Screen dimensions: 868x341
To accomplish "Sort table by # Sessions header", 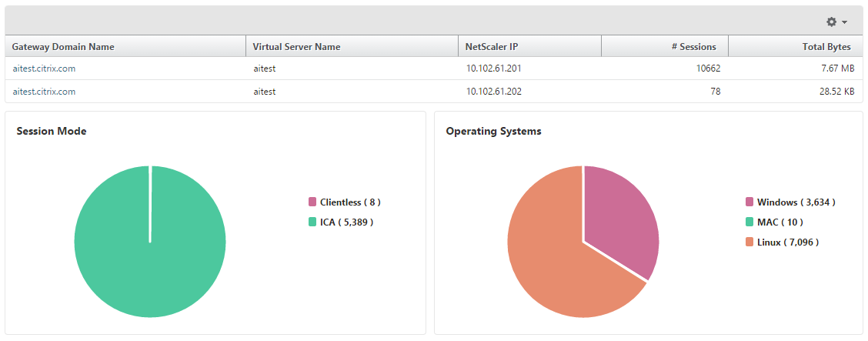I will pos(693,47).
